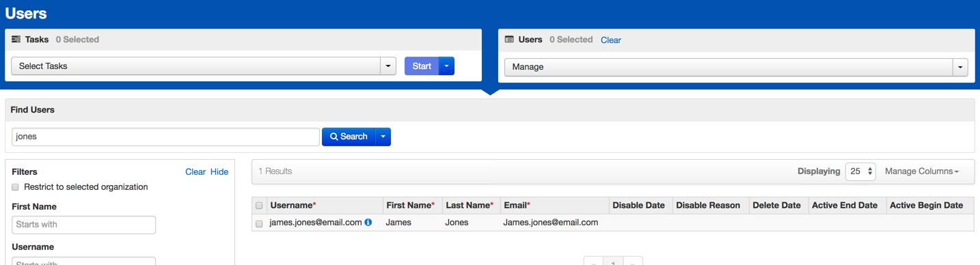The image size is (980, 265).
Task: Sort by Username column header
Action: pos(292,205)
